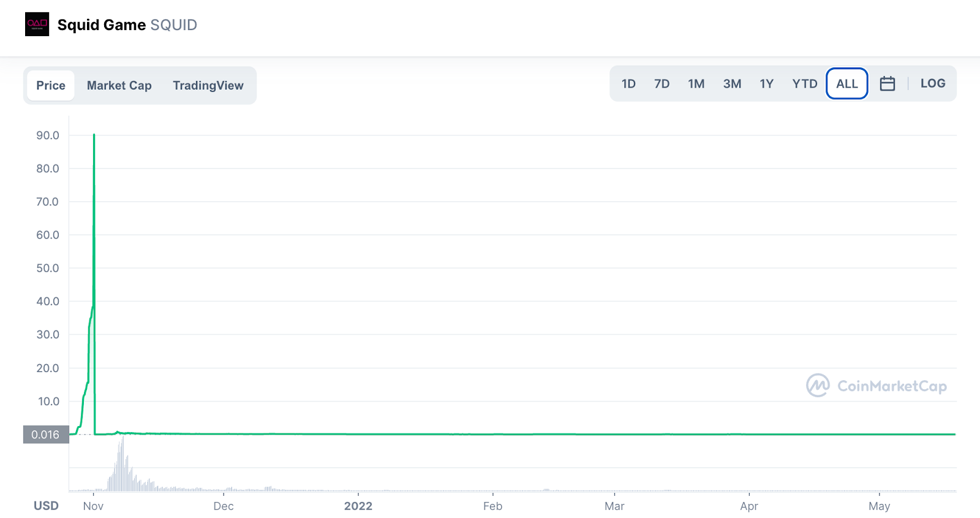The height and width of the screenshot is (518, 980).
Task: Click the Squid Game token logo icon
Action: point(37,25)
